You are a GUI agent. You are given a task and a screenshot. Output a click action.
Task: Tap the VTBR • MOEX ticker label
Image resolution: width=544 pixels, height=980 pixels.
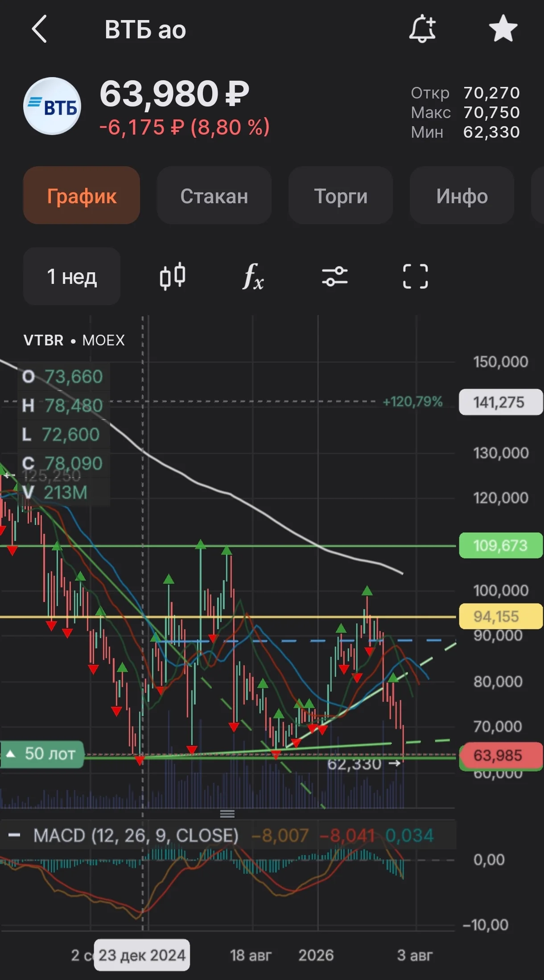pyautogui.click(x=74, y=340)
